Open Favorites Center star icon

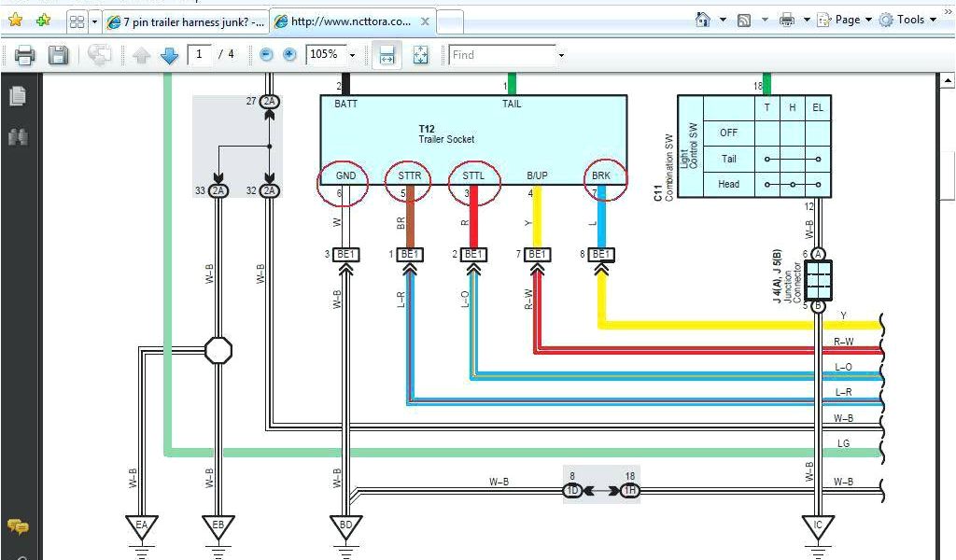point(15,20)
